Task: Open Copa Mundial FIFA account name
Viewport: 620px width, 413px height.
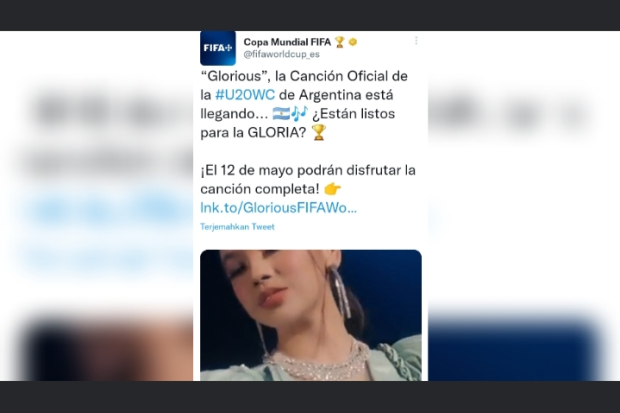Action: 287,42
